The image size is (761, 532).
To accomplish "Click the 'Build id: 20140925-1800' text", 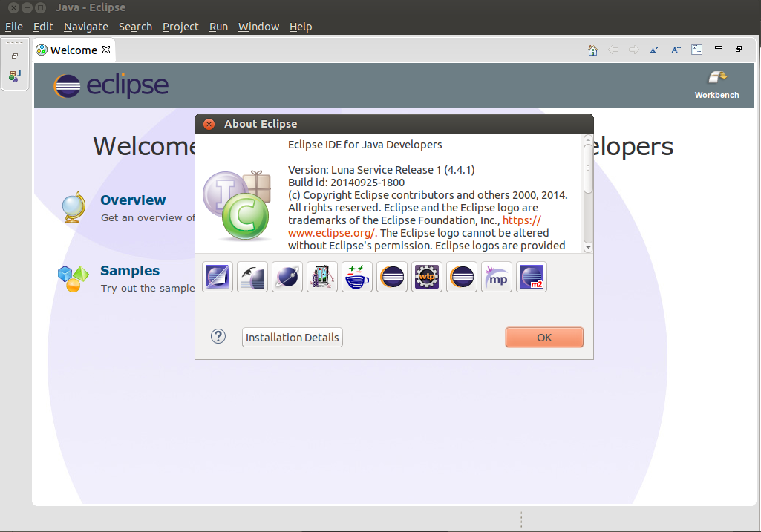I will click(346, 183).
